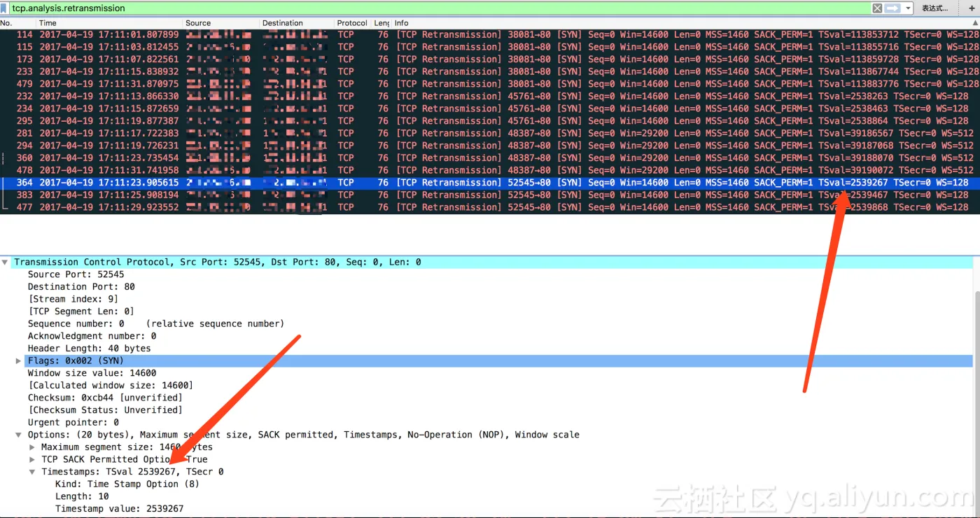Select Destination Port: 80 field
This screenshot has height=518, width=980.
tap(81, 287)
